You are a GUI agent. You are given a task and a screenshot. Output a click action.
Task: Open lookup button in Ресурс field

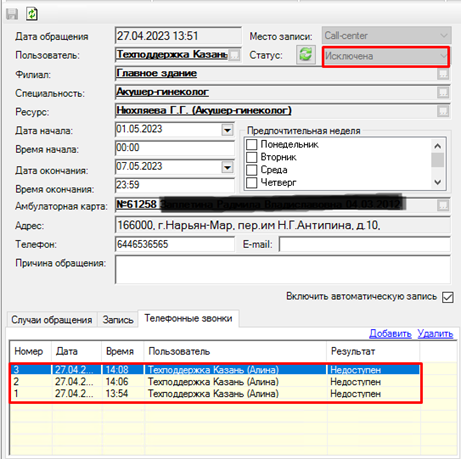(443, 111)
